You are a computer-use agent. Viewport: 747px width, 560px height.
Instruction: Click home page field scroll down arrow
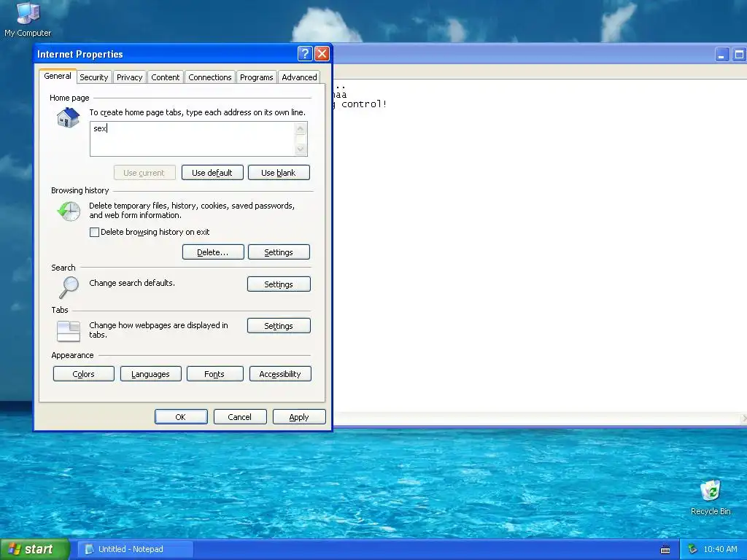[300, 149]
